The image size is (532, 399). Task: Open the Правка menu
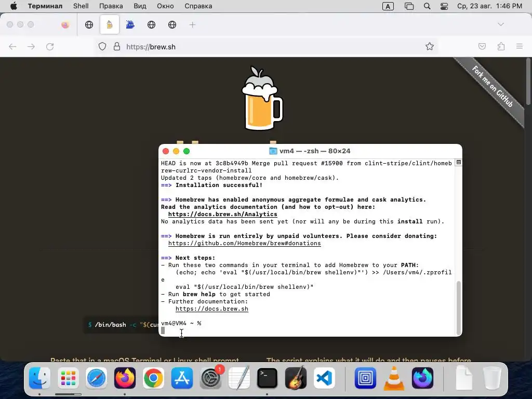tap(111, 6)
